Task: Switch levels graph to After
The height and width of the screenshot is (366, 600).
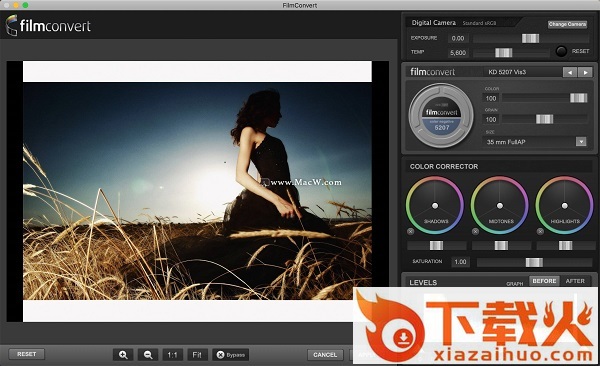Action: coord(575,281)
